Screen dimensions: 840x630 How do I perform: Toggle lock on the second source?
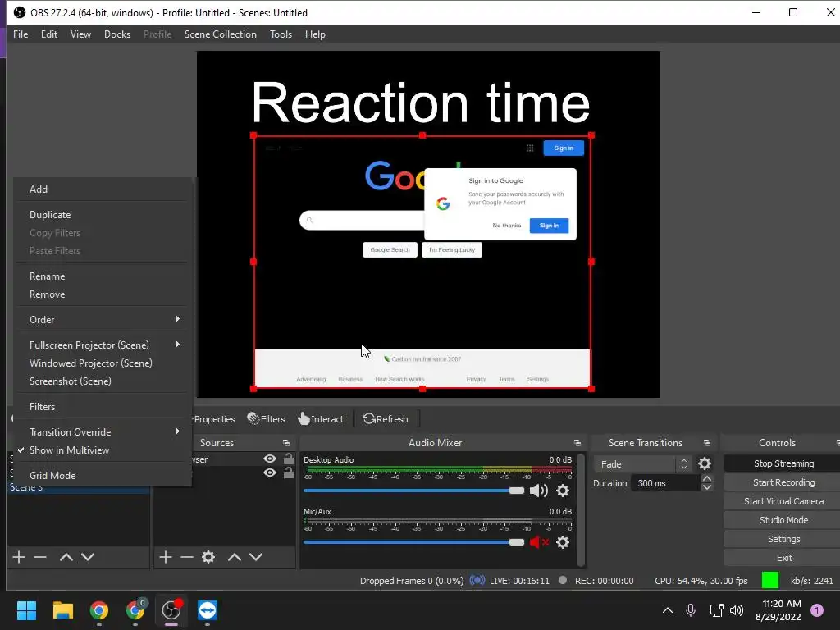(288, 472)
